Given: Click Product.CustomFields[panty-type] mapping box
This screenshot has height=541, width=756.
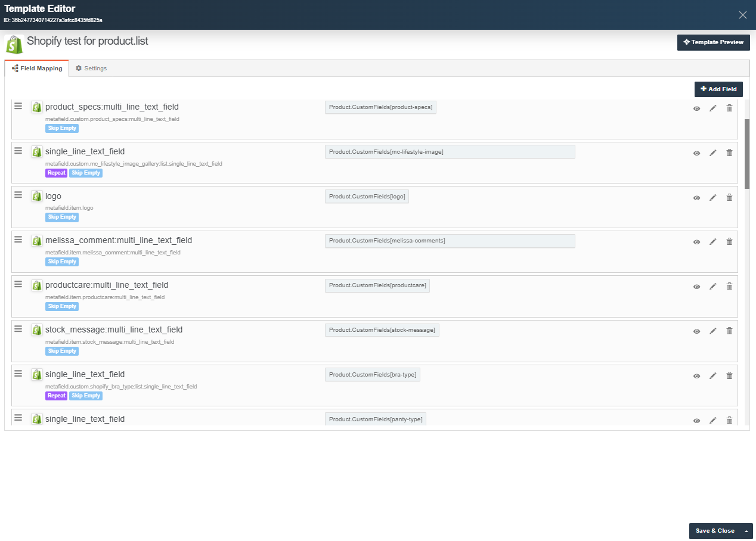Looking at the screenshot, I should tap(376, 419).
